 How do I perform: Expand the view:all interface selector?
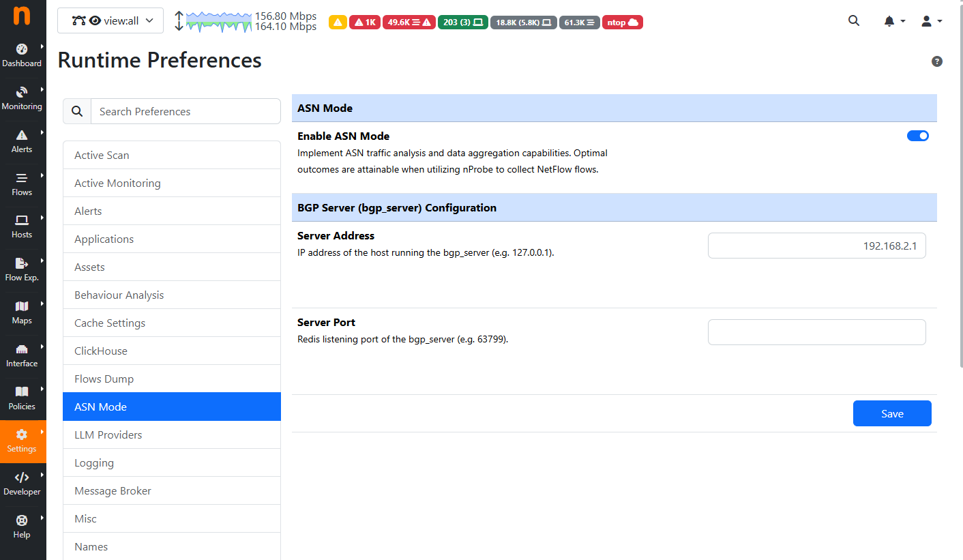(110, 20)
